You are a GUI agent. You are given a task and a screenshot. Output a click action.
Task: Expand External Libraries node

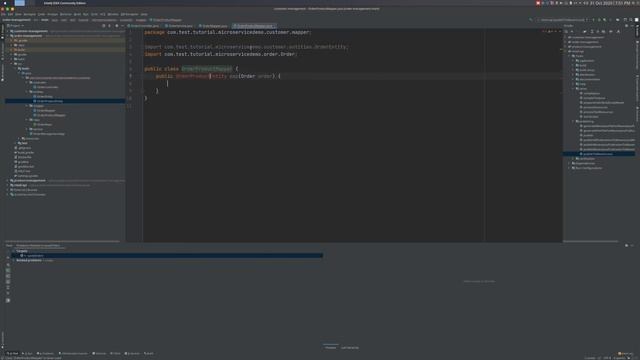click(x=7, y=190)
